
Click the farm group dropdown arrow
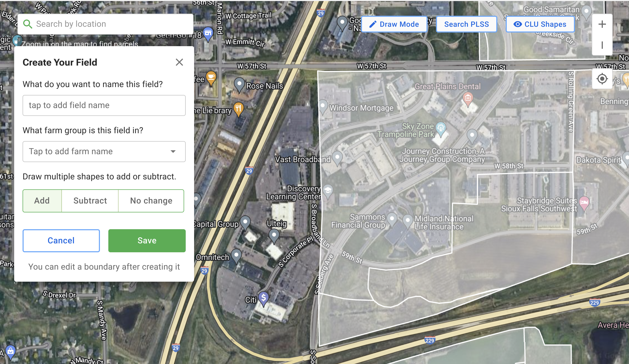173,152
